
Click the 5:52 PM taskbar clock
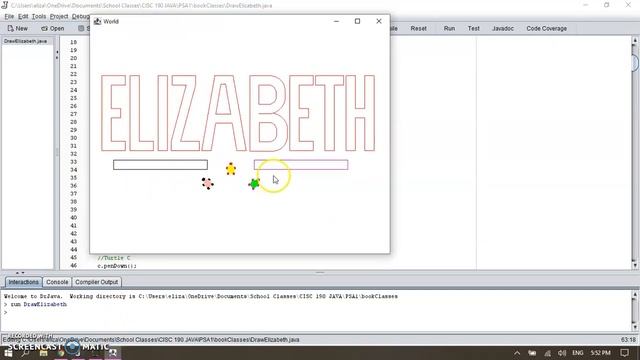(x=600, y=353)
